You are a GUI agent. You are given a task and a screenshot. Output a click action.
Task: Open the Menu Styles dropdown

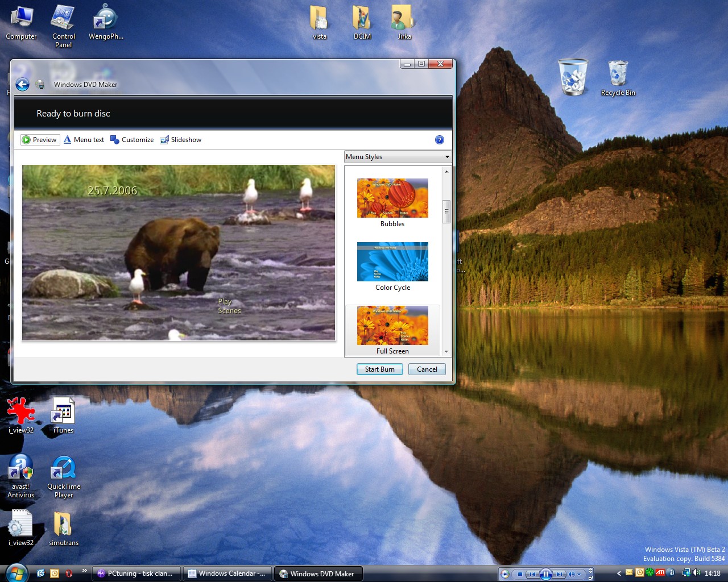point(398,157)
